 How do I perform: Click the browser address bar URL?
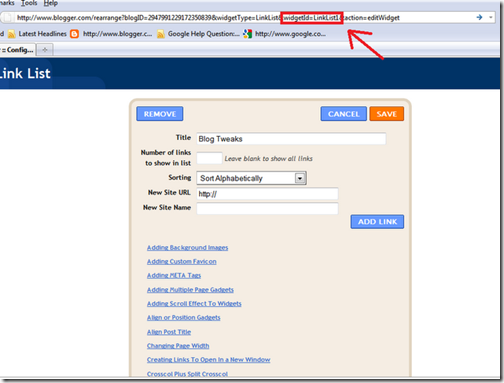tap(208, 18)
